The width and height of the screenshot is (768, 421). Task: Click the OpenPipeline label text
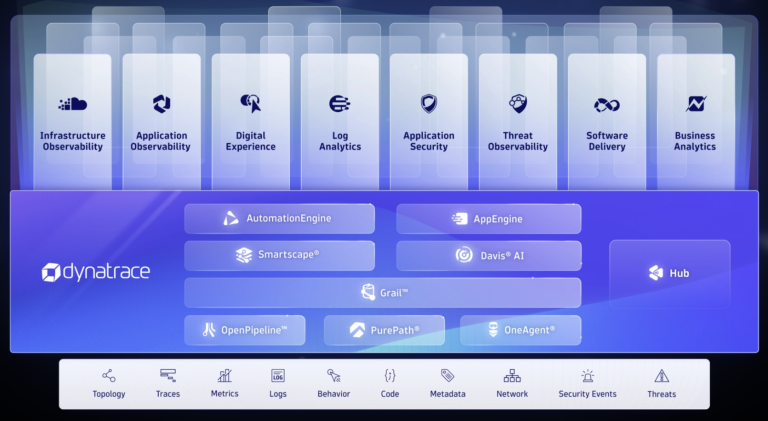pos(254,330)
